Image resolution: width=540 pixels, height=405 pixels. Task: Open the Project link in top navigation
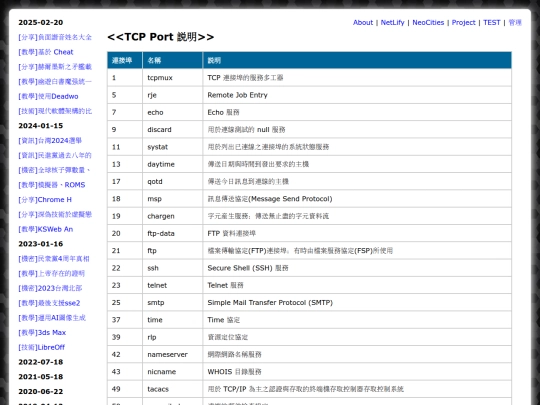[x=463, y=22]
